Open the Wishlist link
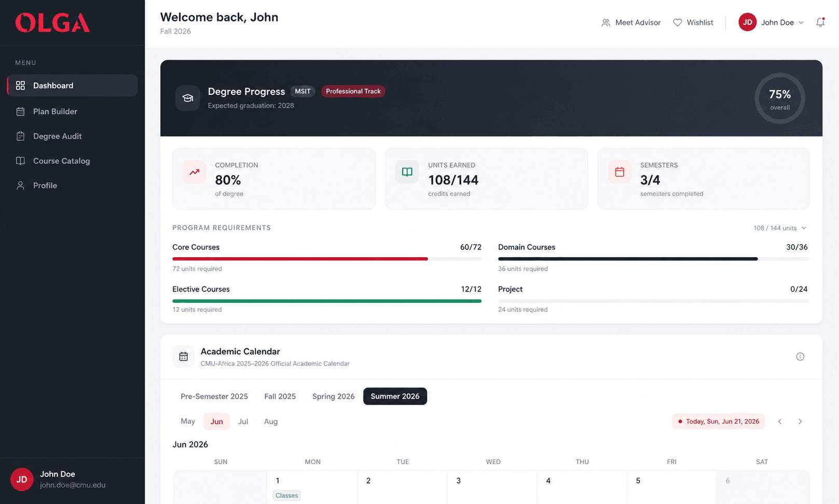This screenshot has height=504, width=839. [x=693, y=23]
